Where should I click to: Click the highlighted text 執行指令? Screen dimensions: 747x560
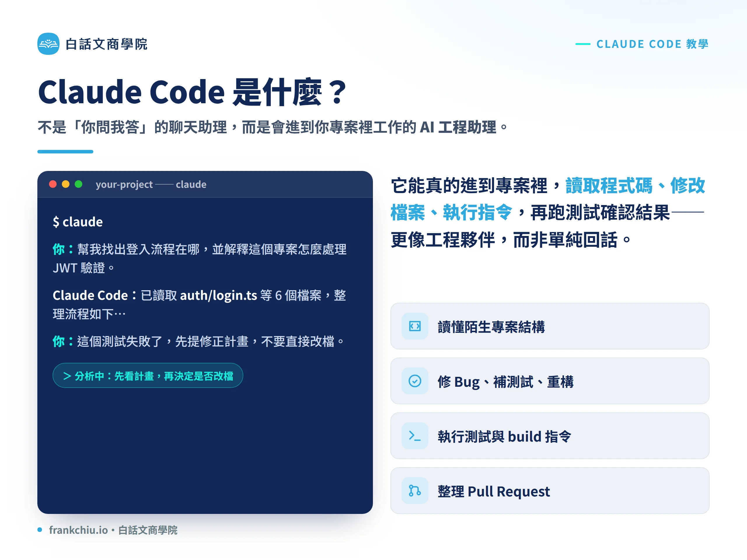click(x=477, y=212)
